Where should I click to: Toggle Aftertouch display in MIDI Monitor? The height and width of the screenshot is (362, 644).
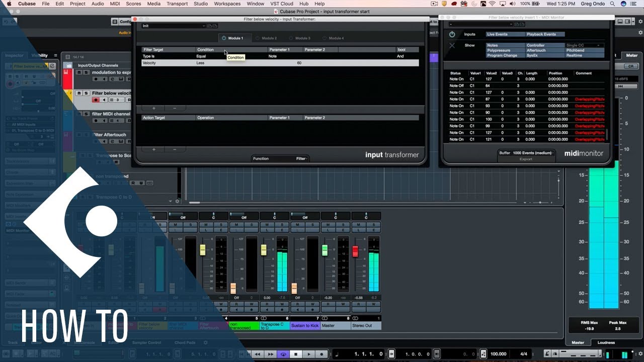click(x=545, y=50)
